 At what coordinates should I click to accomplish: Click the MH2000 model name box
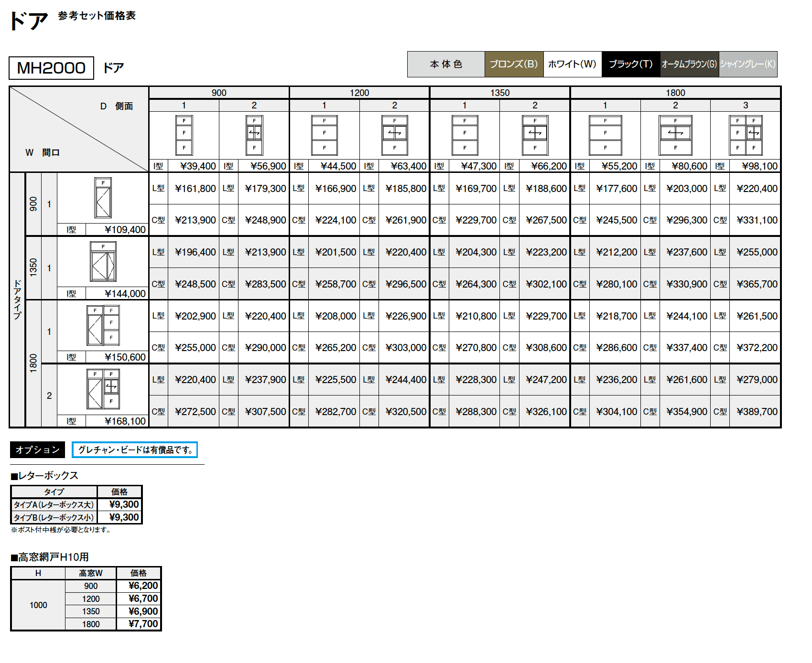coord(51,68)
